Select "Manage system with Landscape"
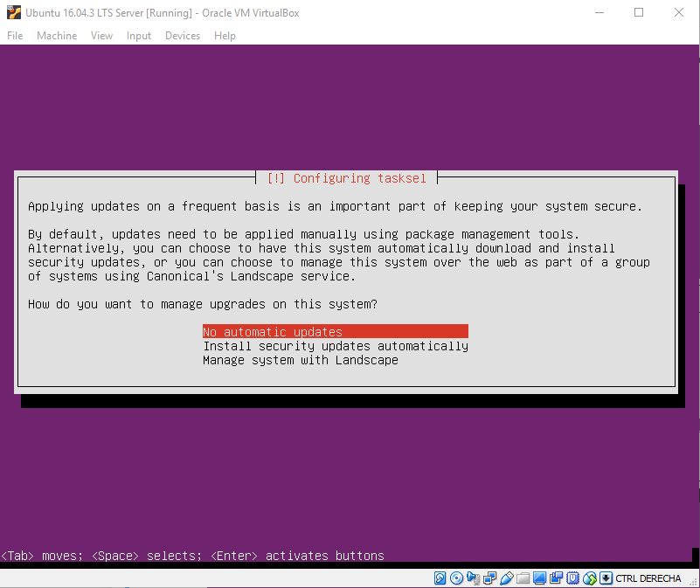 click(301, 360)
